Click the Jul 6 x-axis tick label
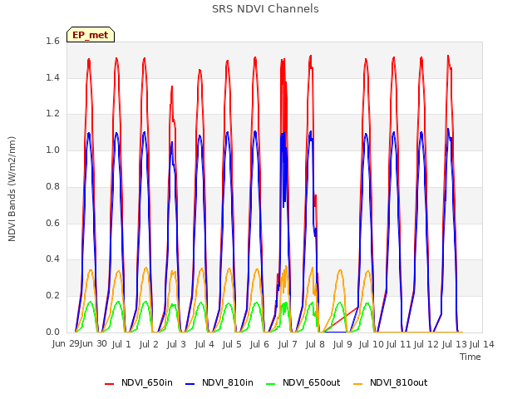The height and width of the screenshot is (399, 532). 259,344
